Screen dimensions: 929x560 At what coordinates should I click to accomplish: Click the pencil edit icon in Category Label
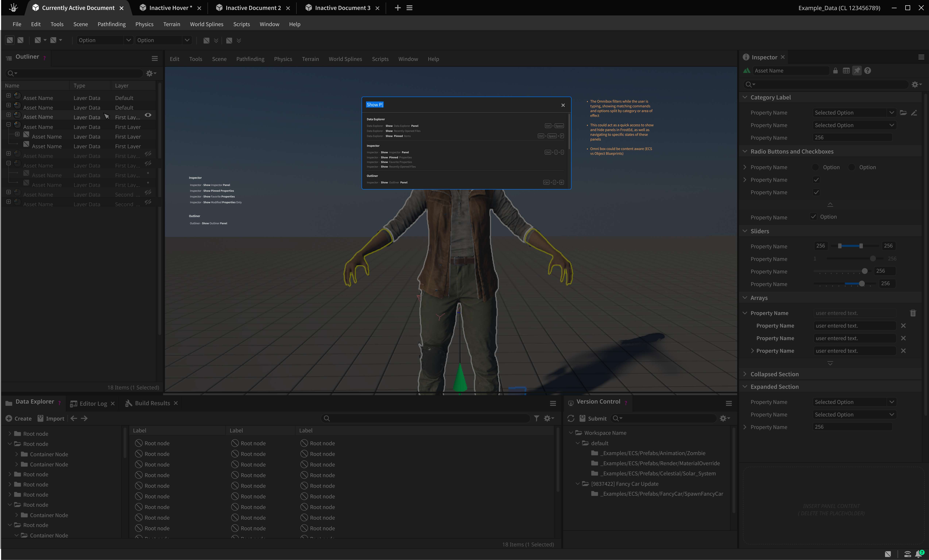tap(914, 112)
